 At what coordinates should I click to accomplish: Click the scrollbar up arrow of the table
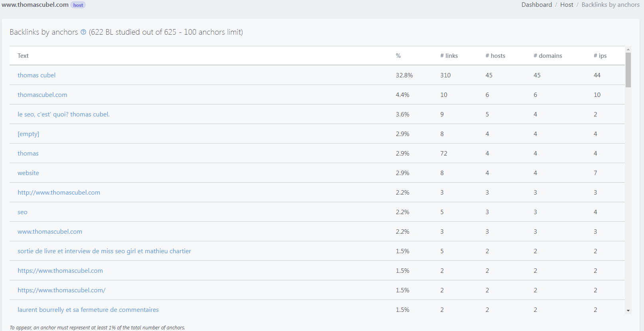(x=628, y=49)
